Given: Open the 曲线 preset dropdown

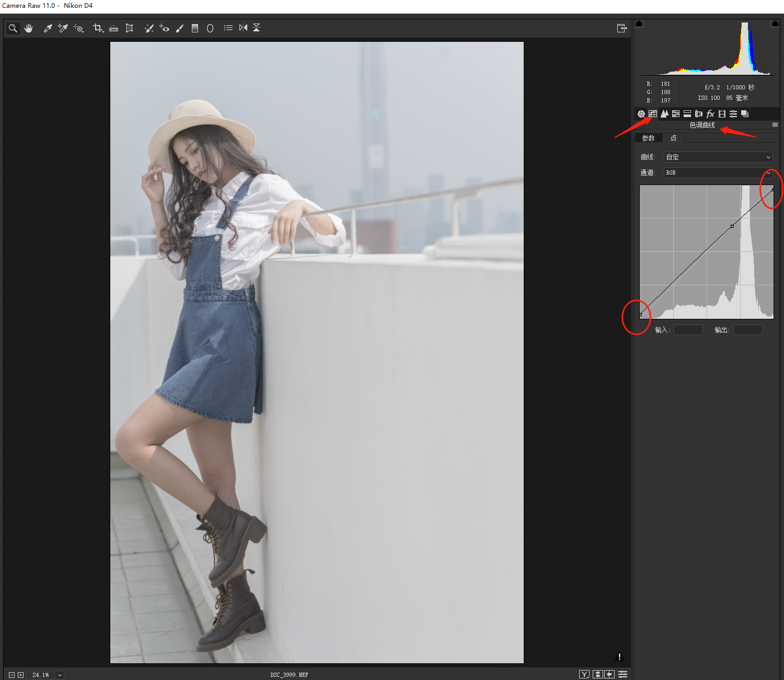Looking at the screenshot, I should (x=718, y=157).
